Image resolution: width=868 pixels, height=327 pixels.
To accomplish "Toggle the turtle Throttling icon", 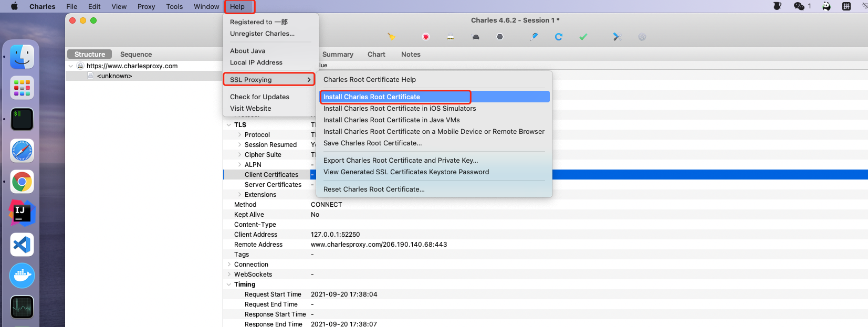I will coord(475,37).
